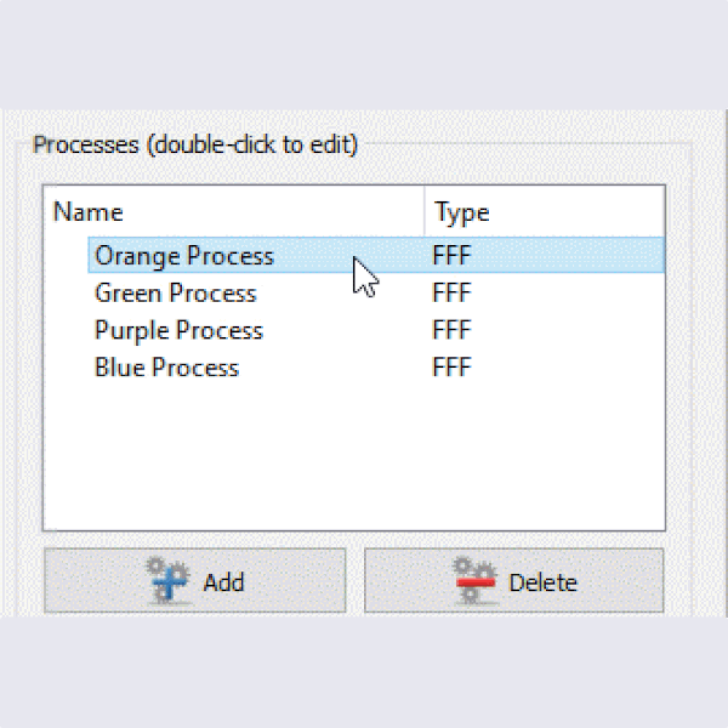The width and height of the screenshot is (728, 728).
Task: Click the FFF type of Blue Process
Action: [451, 368]
